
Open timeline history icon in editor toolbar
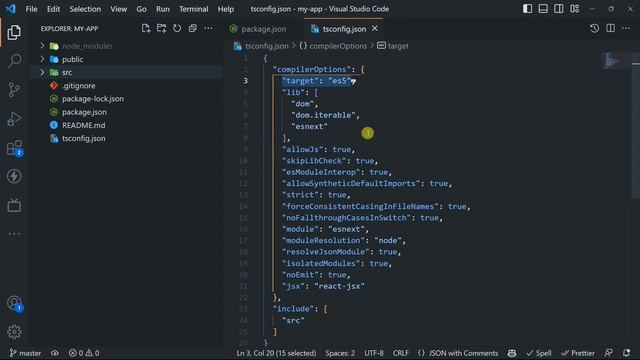click(594, 29)
